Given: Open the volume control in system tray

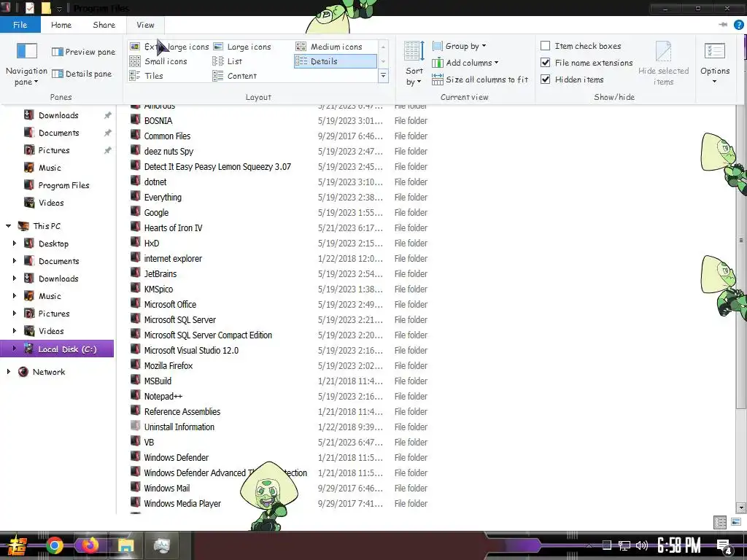Looking at the screenshot, I should click(x=642, y=545).
